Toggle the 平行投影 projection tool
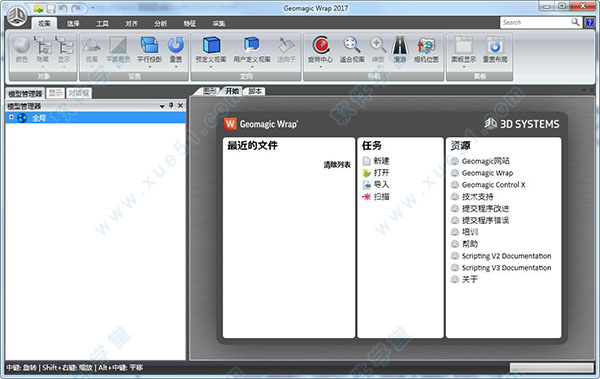Image resolution: width=600 pixels, height=379 pixels. click(150, 49)
